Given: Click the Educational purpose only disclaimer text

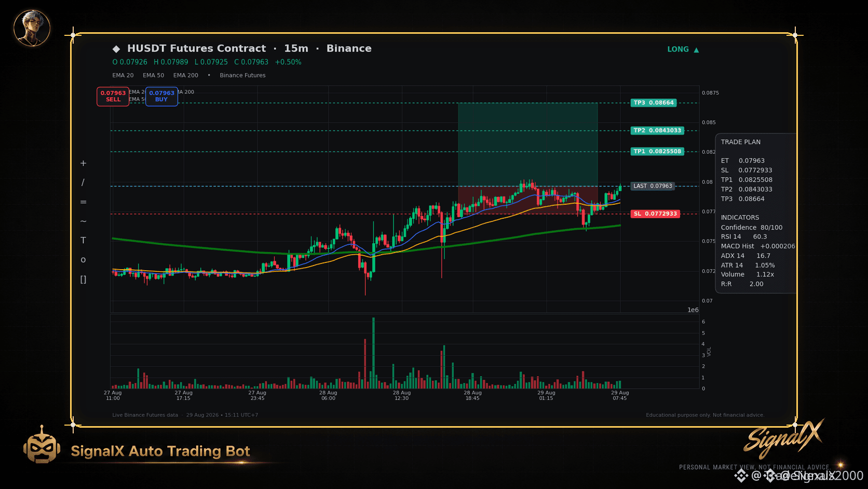Looking at the screenshot, I should [x=705, y=415].
